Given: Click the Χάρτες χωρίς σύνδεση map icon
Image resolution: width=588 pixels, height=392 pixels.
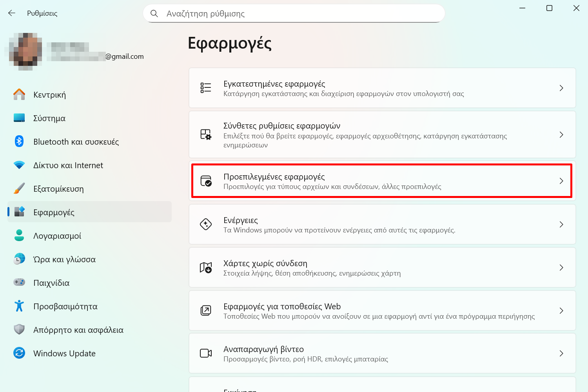Looking at the screenshot, I should (206, 267).
